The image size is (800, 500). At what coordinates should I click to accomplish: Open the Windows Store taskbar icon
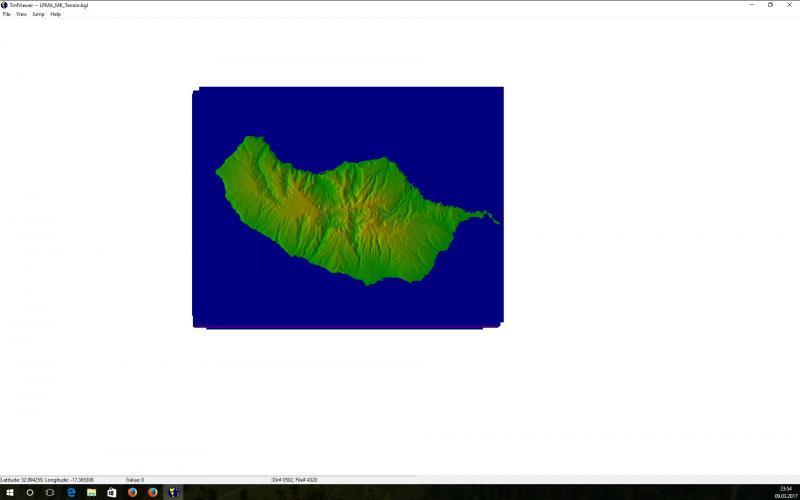[112, 492]
